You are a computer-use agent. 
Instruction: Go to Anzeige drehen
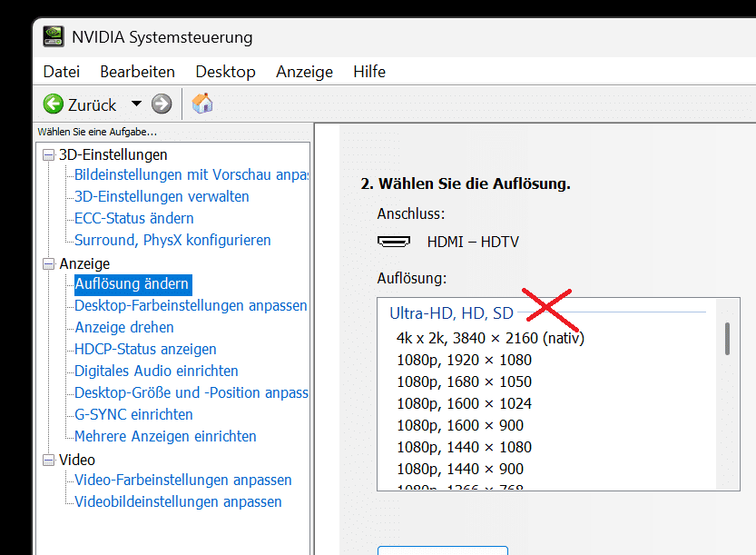pyautogui.click(x=124, y=327)
